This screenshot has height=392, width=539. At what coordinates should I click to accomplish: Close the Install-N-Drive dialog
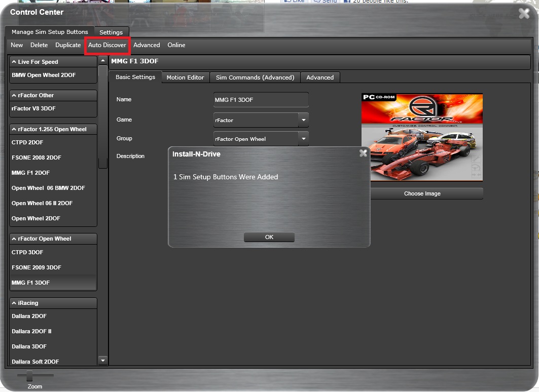363,153
